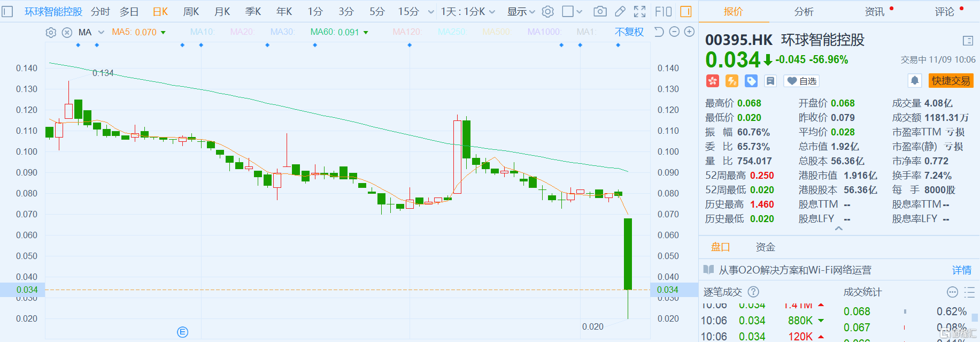Click the E event marker on chart
The height and width of the screenshot is (342, 980).
pyautogui.click(x=182, y=332)
